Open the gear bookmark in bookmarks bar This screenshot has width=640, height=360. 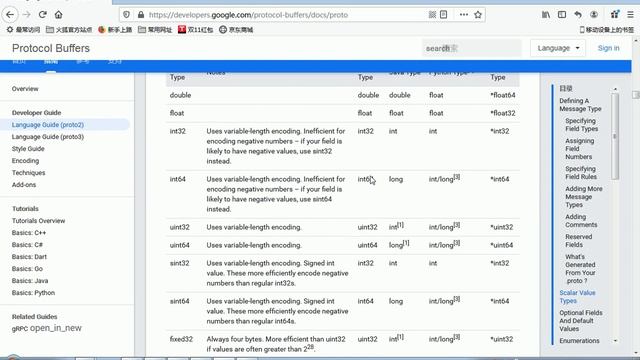coord(23,30)
